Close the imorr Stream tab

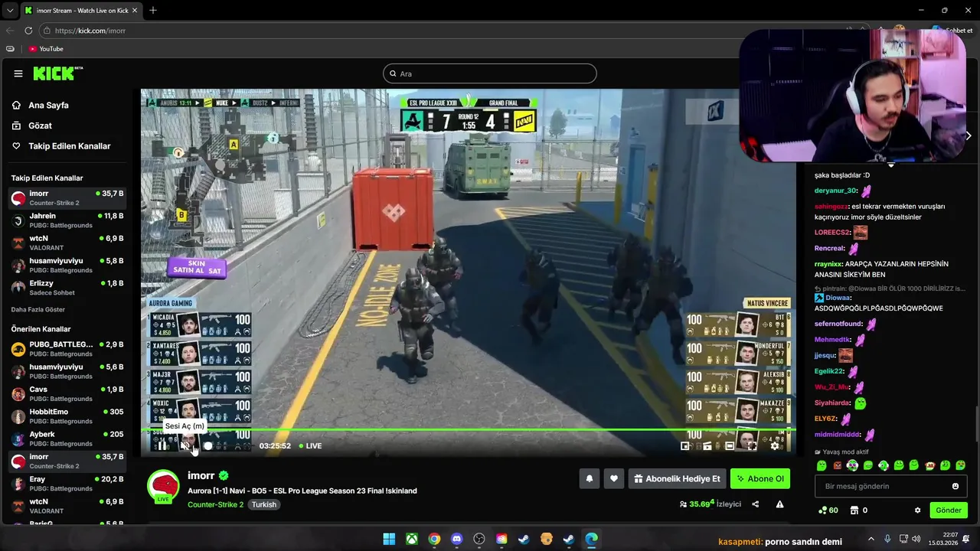(x=135, y=11)
